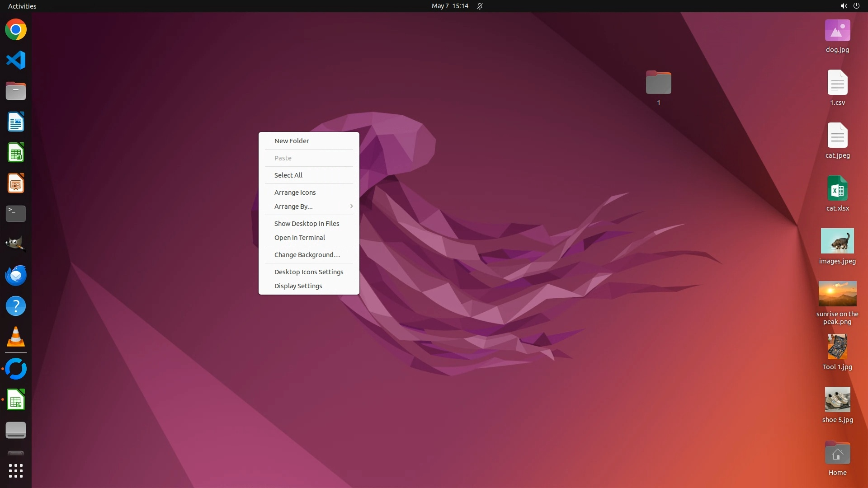Open Google Chrome from the dock
Viewport: 868px width, 488px height.
click(16, 30)
